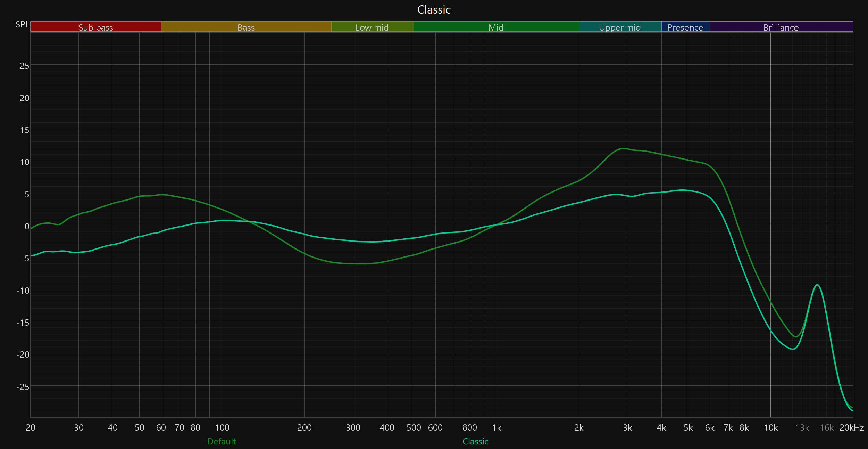Click the Classic chart title
The height and width of the screenshot is (449, 868).
tap(434, 10)
